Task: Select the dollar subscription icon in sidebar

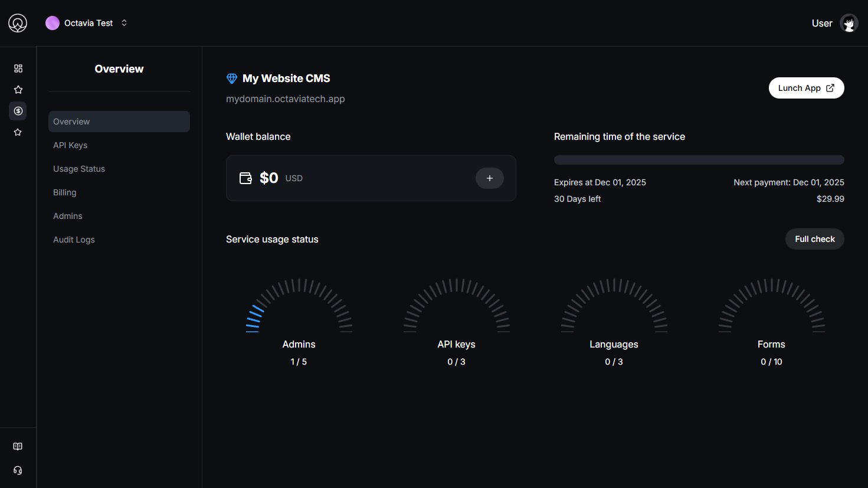Action: click(18, 110)
